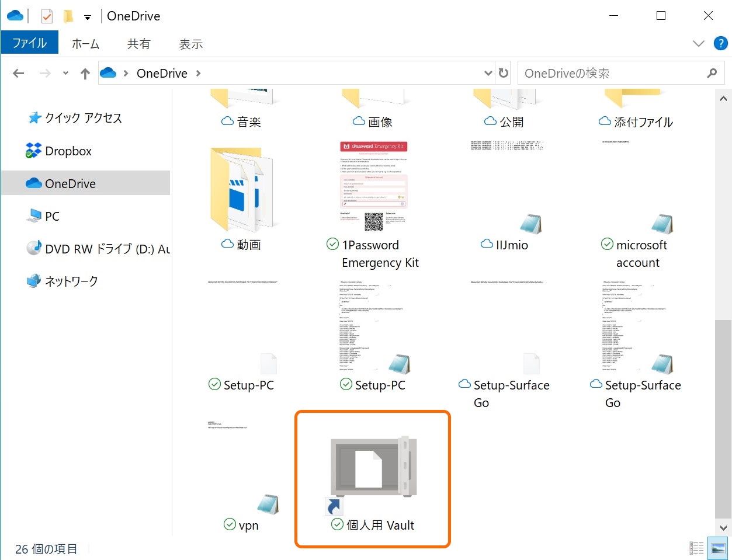Click inside the OneDrive search box

click(608, 72)
